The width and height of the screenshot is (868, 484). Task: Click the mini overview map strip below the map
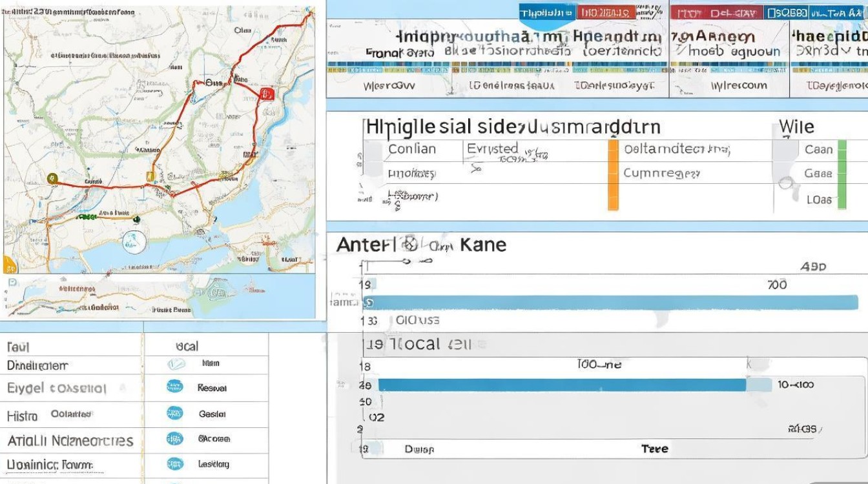tap(158, 297)
